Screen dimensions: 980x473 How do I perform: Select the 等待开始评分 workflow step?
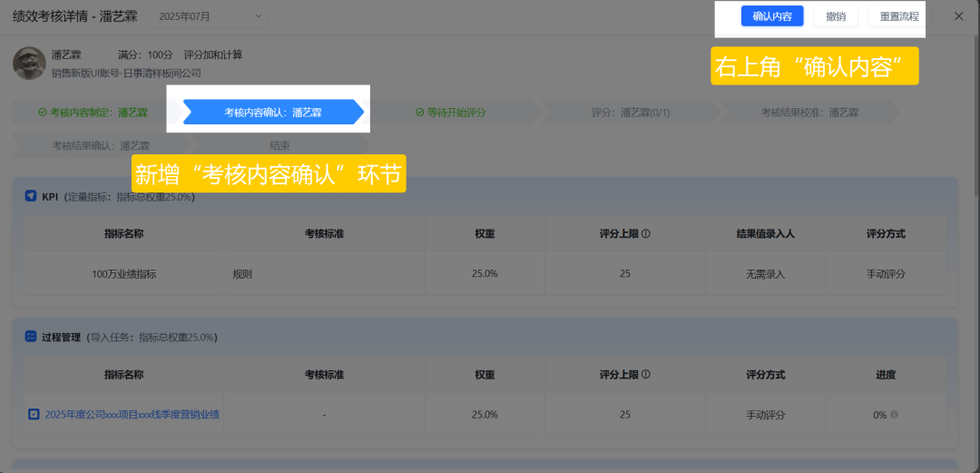[450, 113]
